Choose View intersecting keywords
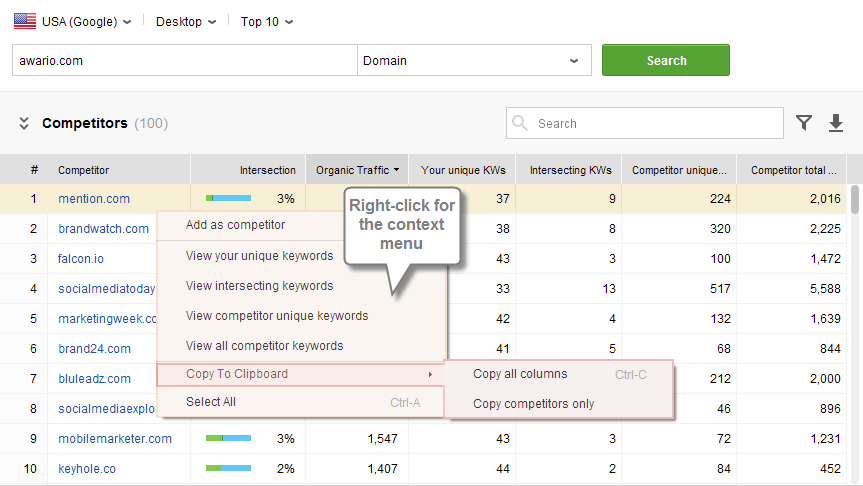This screenshot has height=486, width=863. [x=259, y=286]
